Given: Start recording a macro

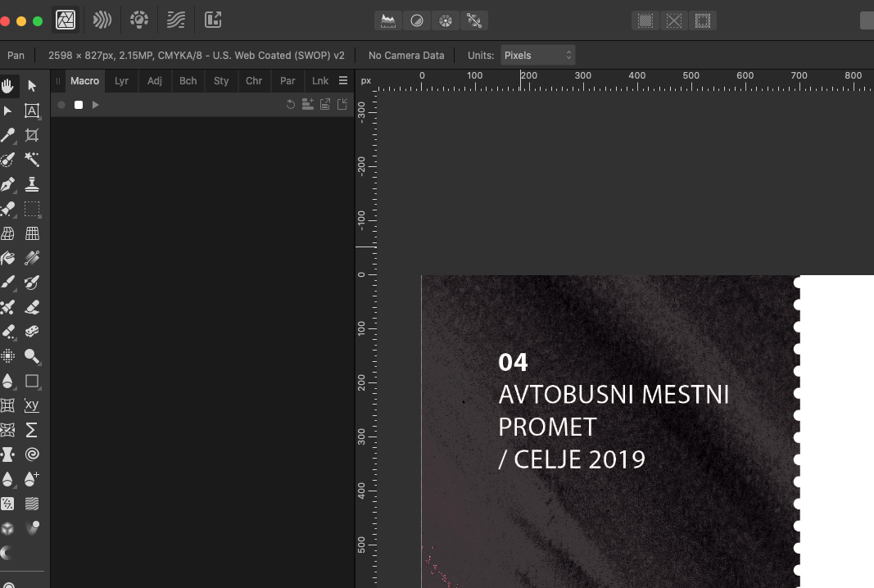Looking at the screenshot, I should click(61, 105).
